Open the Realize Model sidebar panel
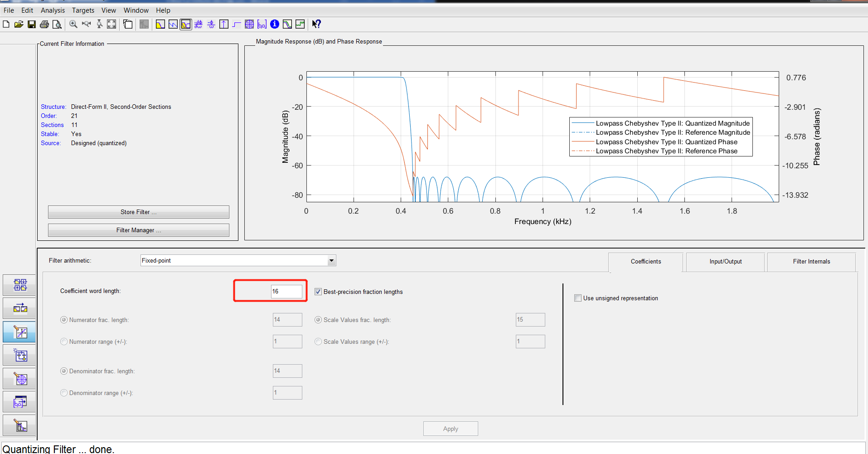Screen dimensions: 868x454 [19, 355]
